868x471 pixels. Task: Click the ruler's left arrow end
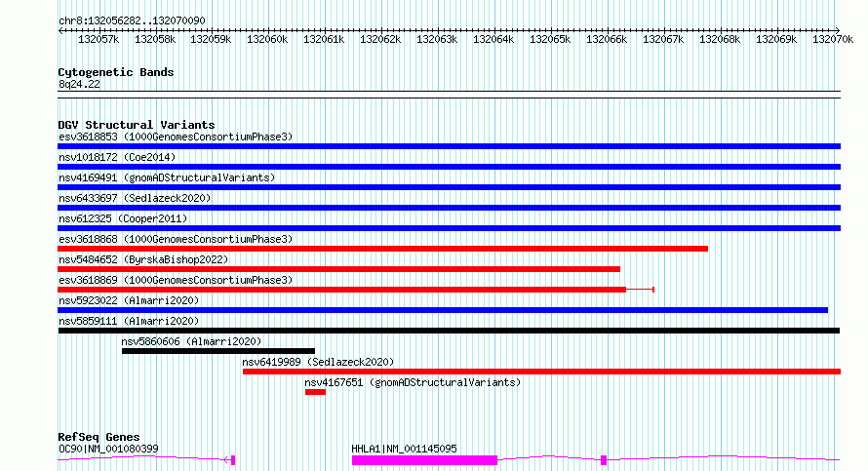point(60,30)
